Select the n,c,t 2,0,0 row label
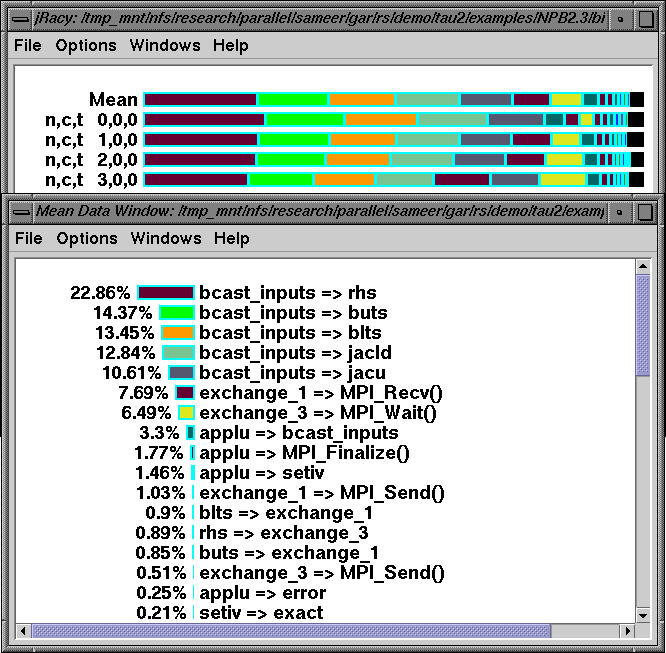 (91, 160)
